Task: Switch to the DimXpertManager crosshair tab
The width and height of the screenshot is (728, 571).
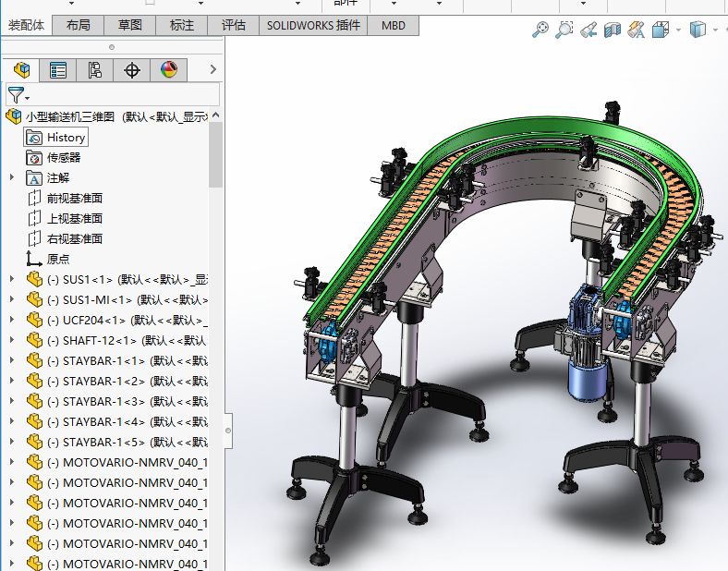Action: point(132,70)
